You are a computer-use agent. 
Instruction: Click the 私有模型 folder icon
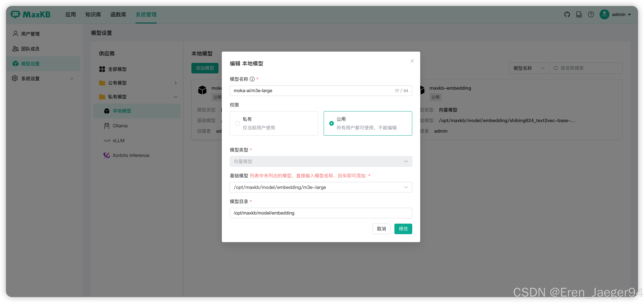tap(102, 97)
